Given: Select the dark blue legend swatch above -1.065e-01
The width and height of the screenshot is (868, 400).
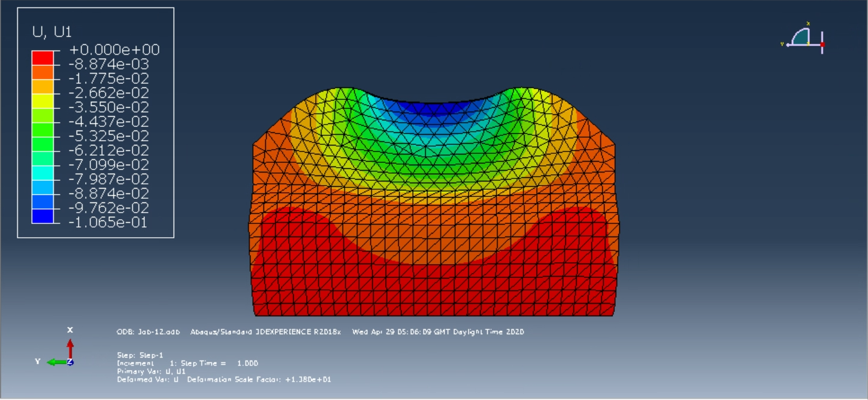Looking at the screenshot, I should [43, 216].
